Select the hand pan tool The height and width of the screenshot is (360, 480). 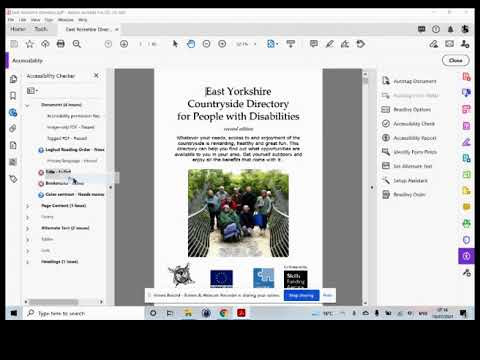(x=191, y=44)
